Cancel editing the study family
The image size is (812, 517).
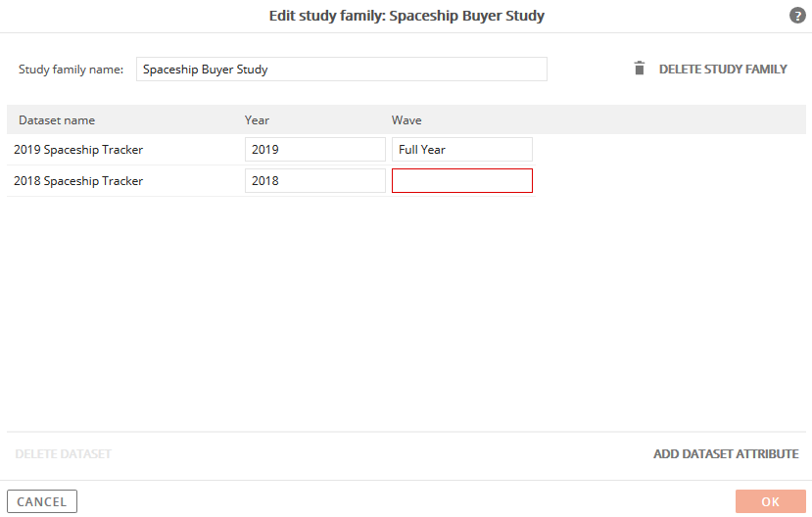click(x=42, y=501)
